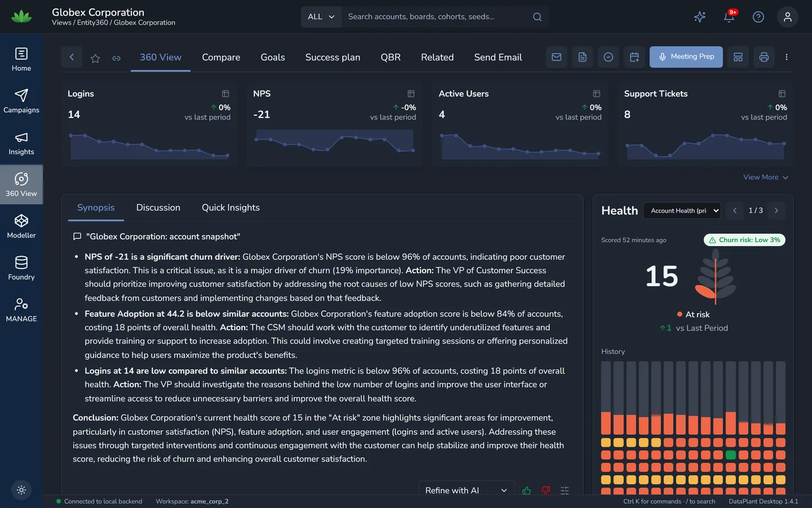Give thumbs up on the synopsis

[x=527, y=491]
